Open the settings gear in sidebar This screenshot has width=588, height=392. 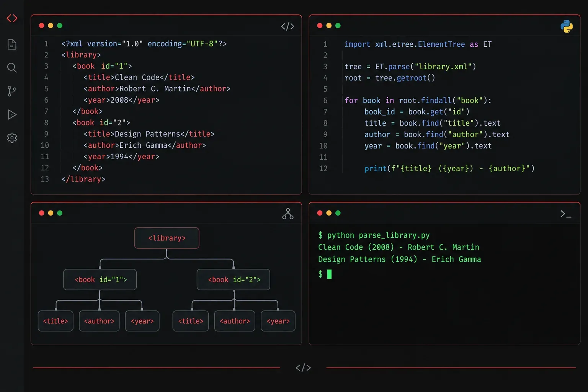12,138
